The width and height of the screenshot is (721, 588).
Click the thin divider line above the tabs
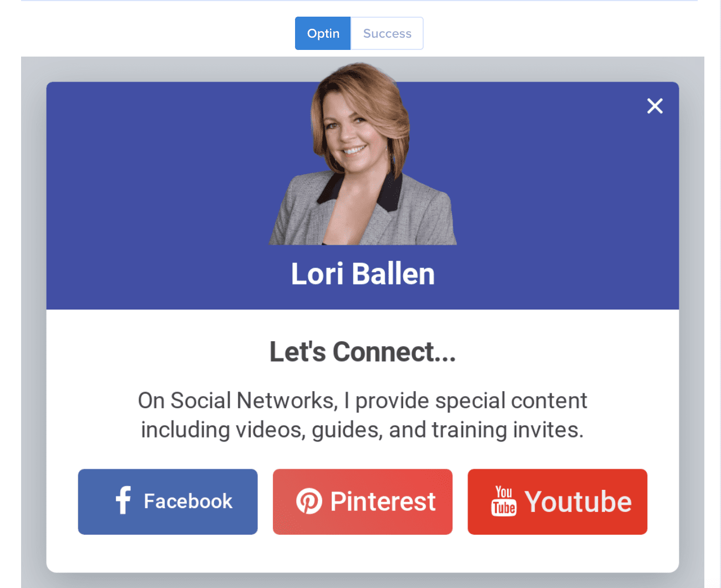click(x=359, y=1)
